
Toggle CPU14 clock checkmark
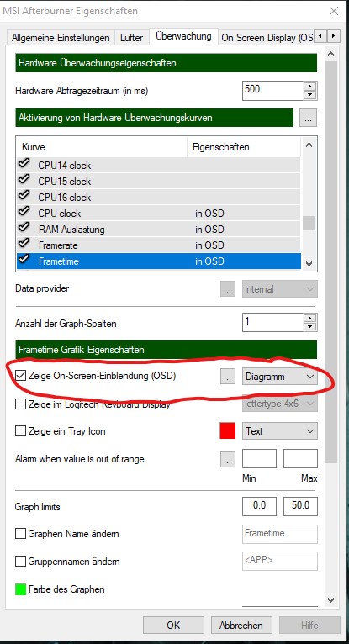coord(24,164)
